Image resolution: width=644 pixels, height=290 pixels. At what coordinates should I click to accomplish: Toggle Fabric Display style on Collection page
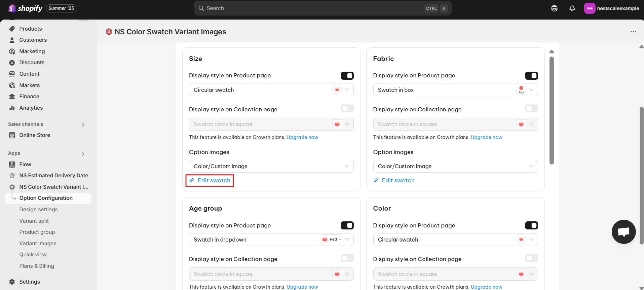tap(531, 108)
